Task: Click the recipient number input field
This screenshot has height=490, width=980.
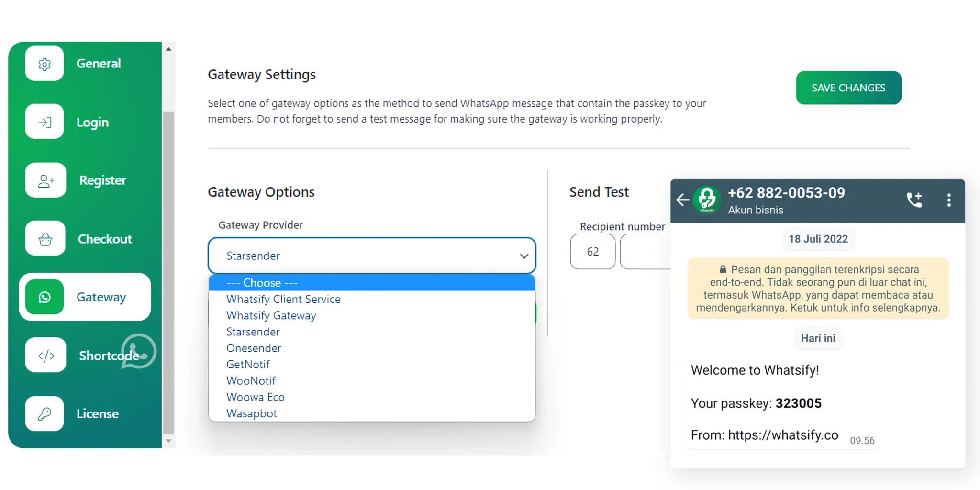Action: [x=645, y=252]
